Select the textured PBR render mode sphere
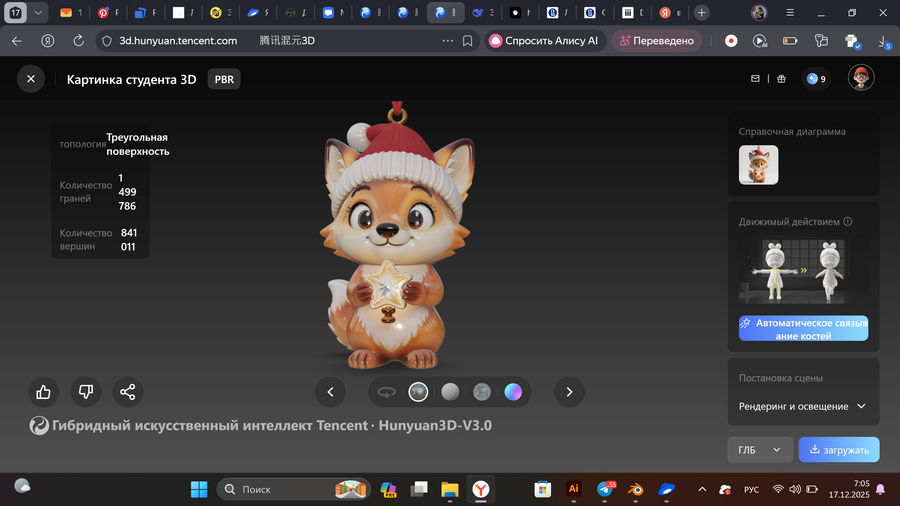 pos(418,392)
